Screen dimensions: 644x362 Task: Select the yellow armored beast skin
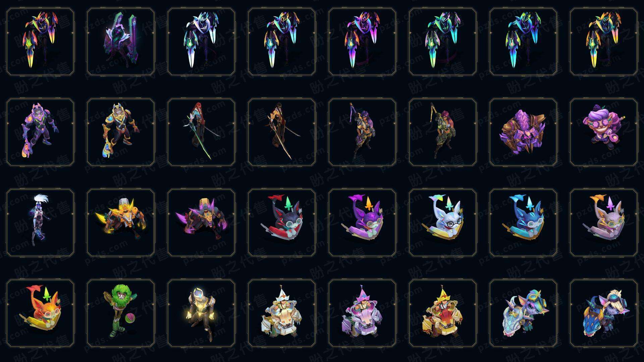pos(121,223)
